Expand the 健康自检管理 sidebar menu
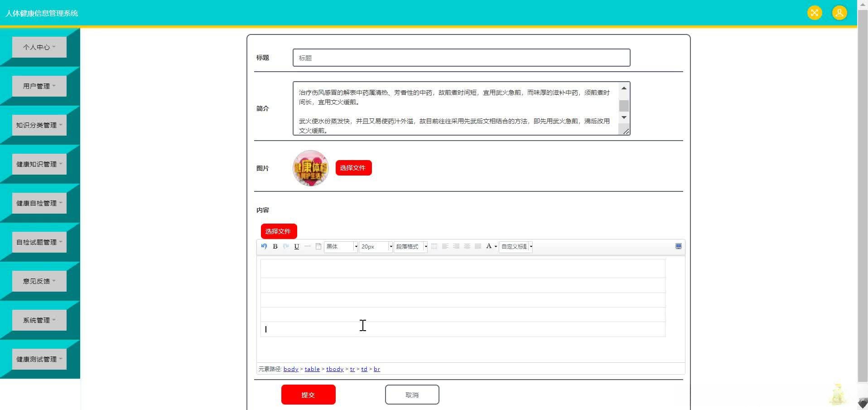The image size is (868, 410). point(39,203)
